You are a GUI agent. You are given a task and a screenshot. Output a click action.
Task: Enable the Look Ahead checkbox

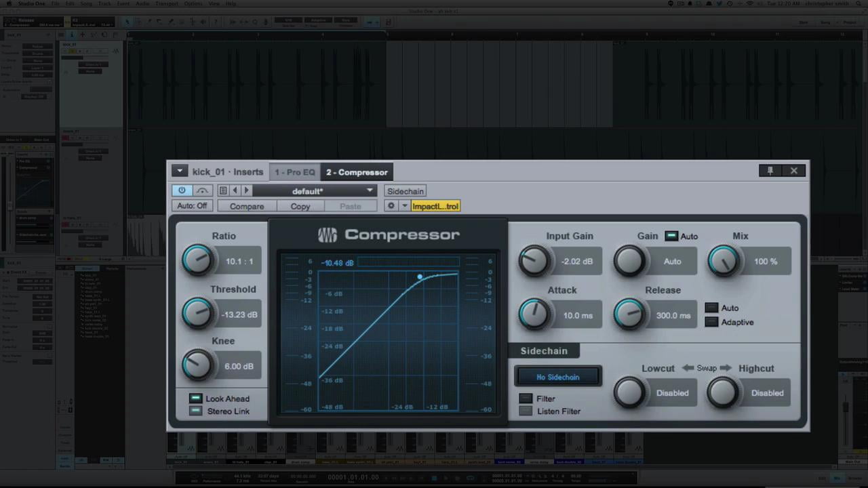(195, 399)
